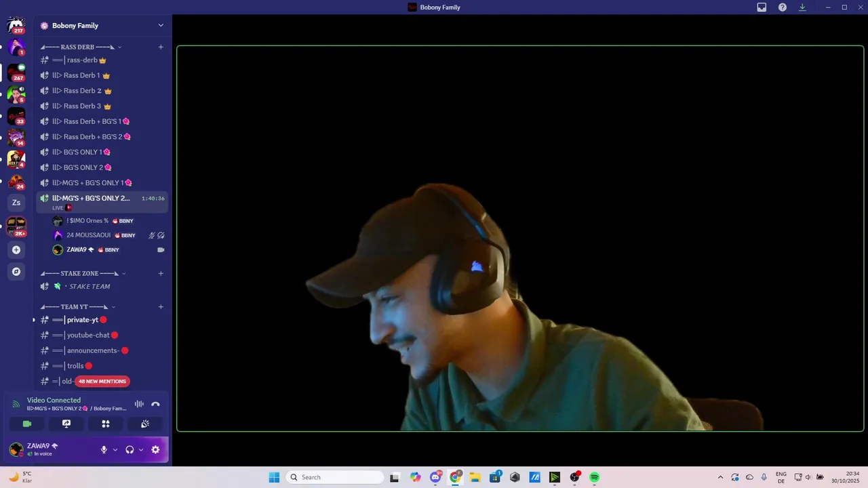Open the Discord inbox icon
The width and height of the screenshot is (868, 488).
click(762, 7)
